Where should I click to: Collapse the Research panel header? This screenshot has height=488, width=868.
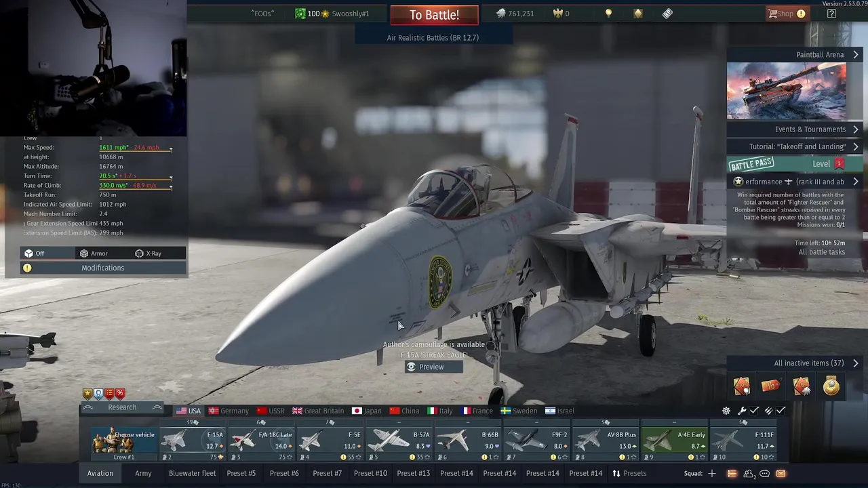[122, 407]
